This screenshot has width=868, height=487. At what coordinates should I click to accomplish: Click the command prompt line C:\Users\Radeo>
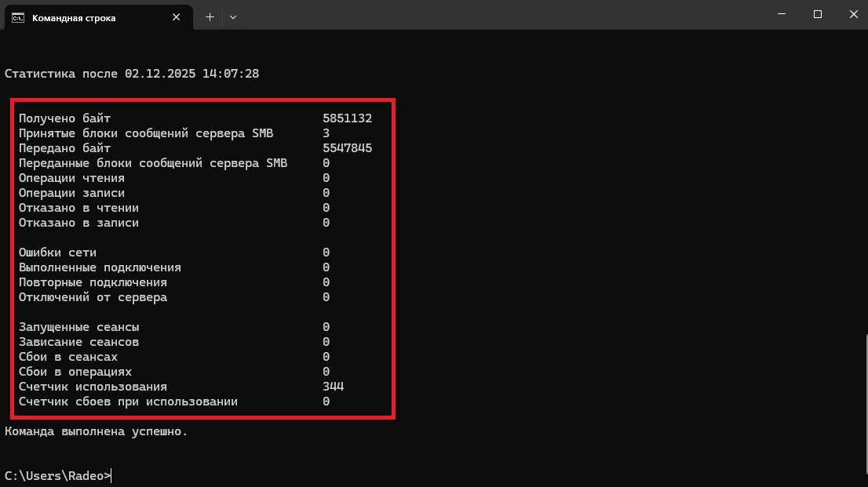coord(58,475)
